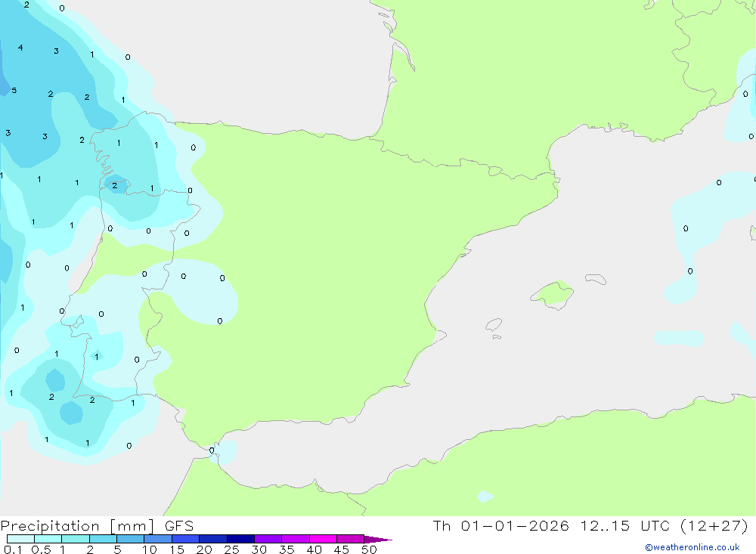The image size is (756, 554).
Task: Click the 'Precipitation [mm]' title text
Action: [x=77, y=526]
